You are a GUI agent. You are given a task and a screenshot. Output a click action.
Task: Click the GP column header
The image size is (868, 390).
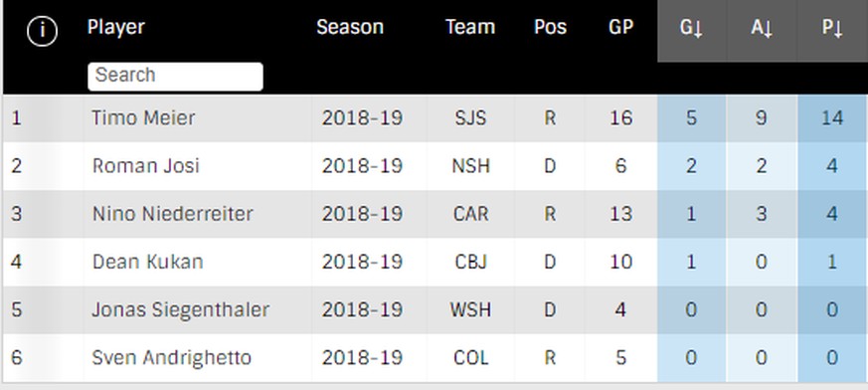(620, 27)
